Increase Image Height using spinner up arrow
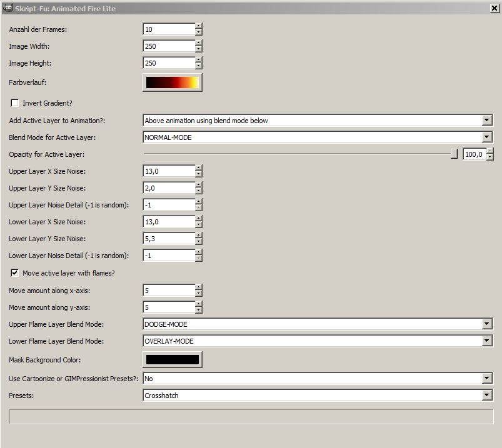The image size is (502, 448). [x=199, y=60]
